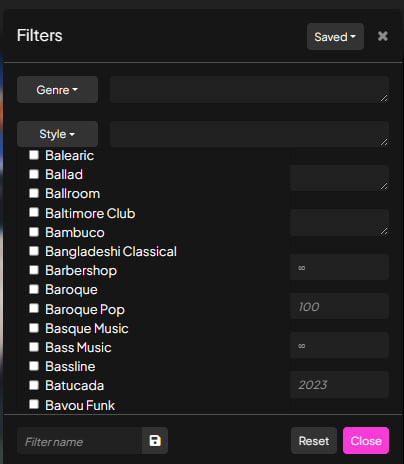Click the field with placeholder 100

[339, 306]
